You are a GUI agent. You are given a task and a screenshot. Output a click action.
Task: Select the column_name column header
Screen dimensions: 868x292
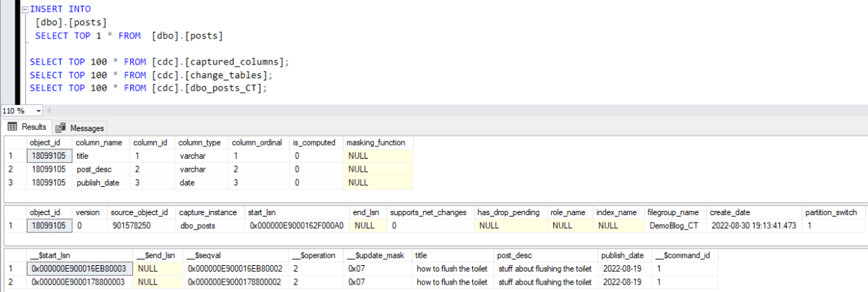98,143
